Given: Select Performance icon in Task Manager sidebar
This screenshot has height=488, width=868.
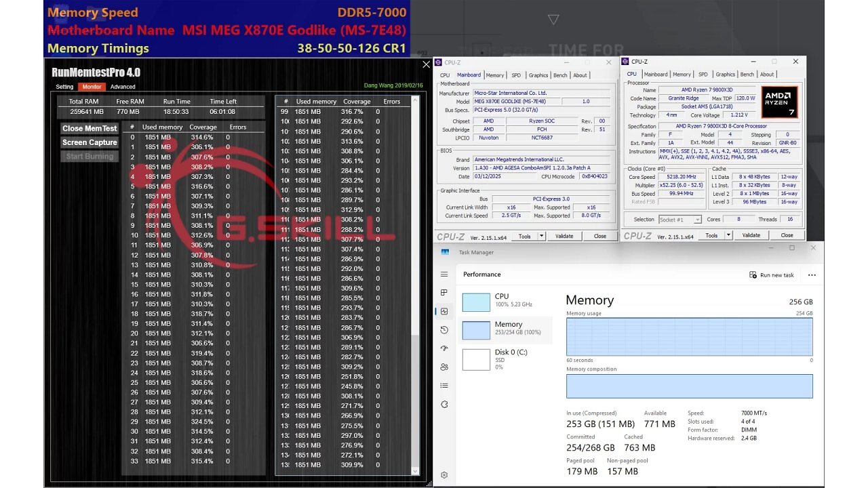Looking at the screenshot, I should coord(444,311).
